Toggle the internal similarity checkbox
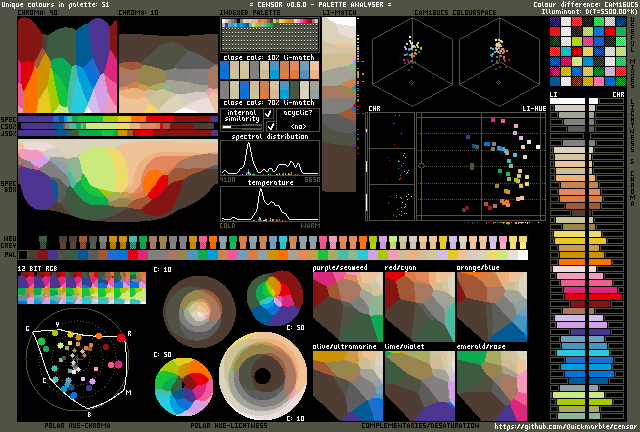The width and height of the screenshot is (640, 432). click(269, 113)
